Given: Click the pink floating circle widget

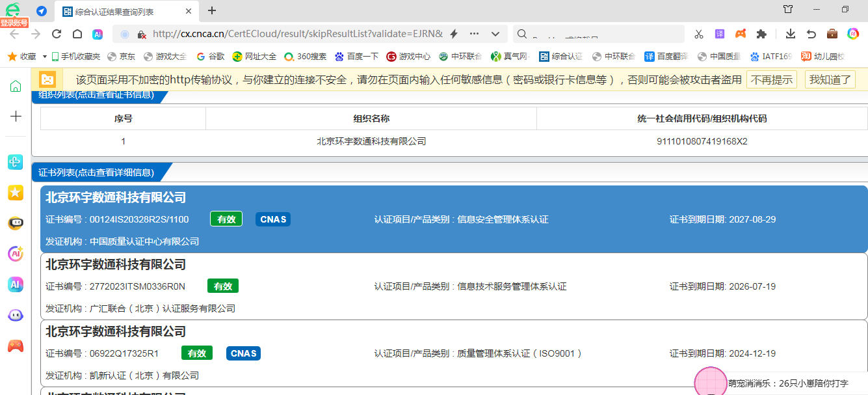Looking at the screenshot, I should [x=711, y=382].
